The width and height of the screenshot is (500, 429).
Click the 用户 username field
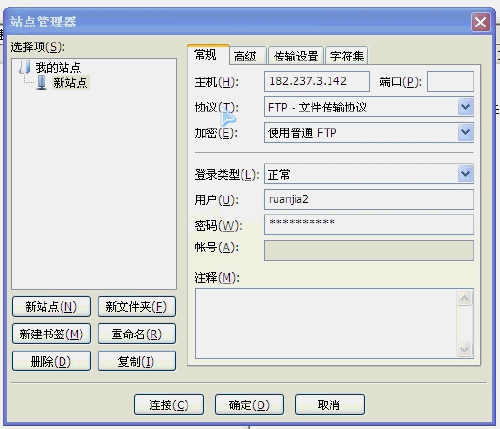pos(369,199)
